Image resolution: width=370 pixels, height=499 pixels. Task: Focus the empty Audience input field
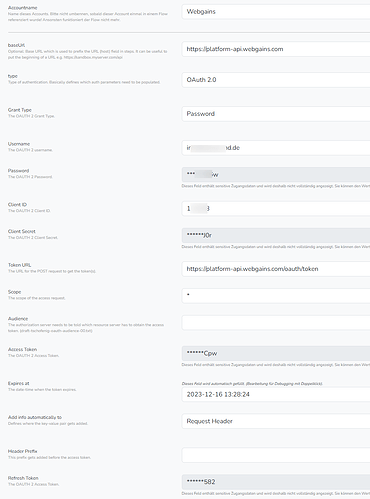click(276, 323)
